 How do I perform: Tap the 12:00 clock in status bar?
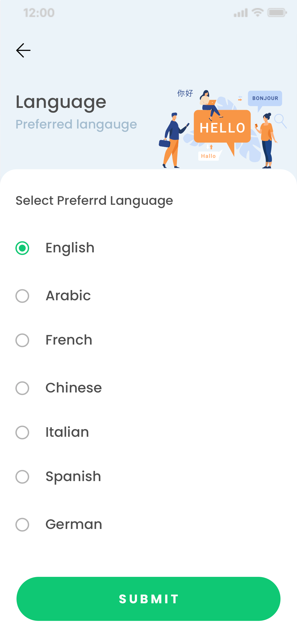tap(38, 13)
